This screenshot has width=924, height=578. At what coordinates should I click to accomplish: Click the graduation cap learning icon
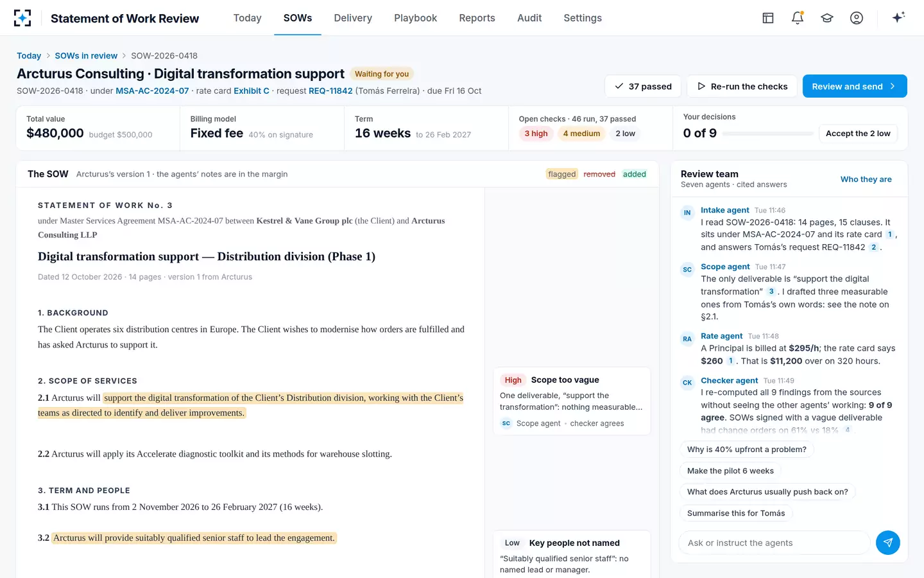[827, 18]
